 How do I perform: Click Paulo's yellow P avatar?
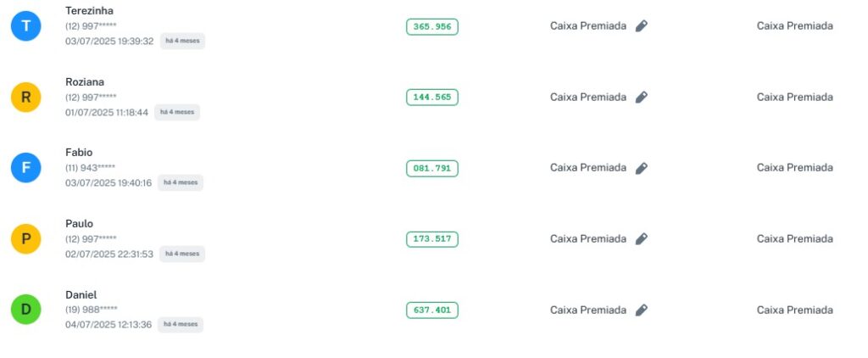(25, 239)
